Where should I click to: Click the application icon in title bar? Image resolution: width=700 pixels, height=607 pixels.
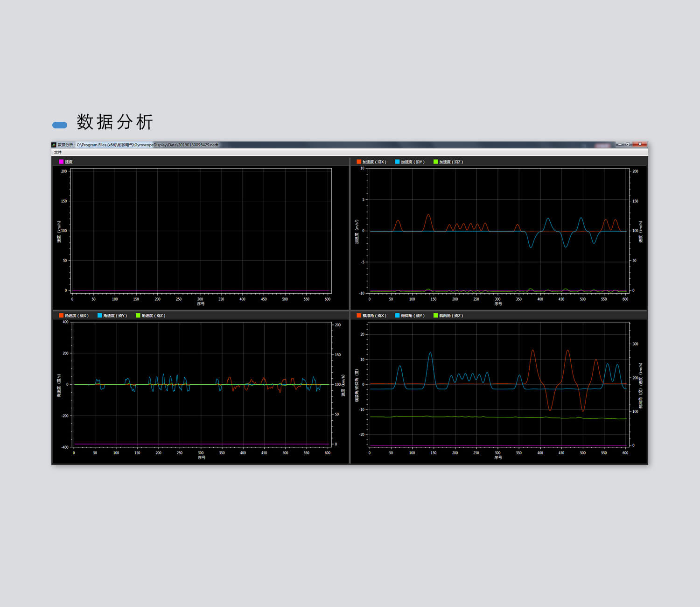[x=54, y=145]
